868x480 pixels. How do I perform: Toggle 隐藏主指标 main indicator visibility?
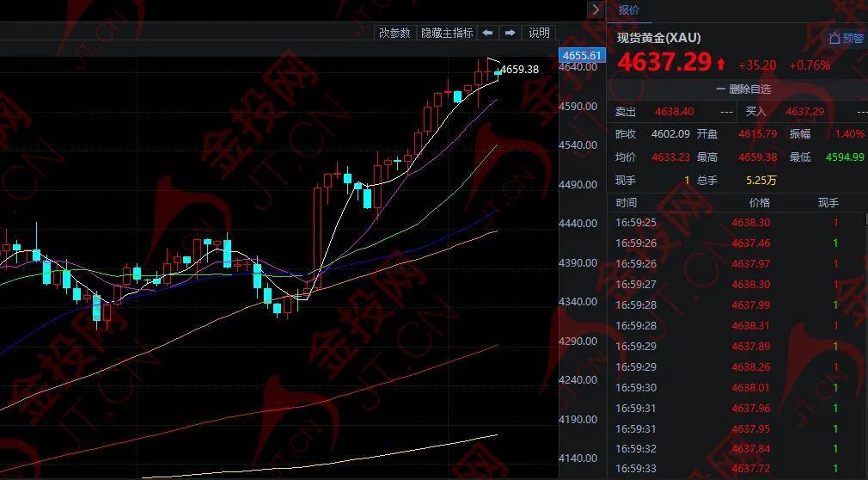pos(447,33)
